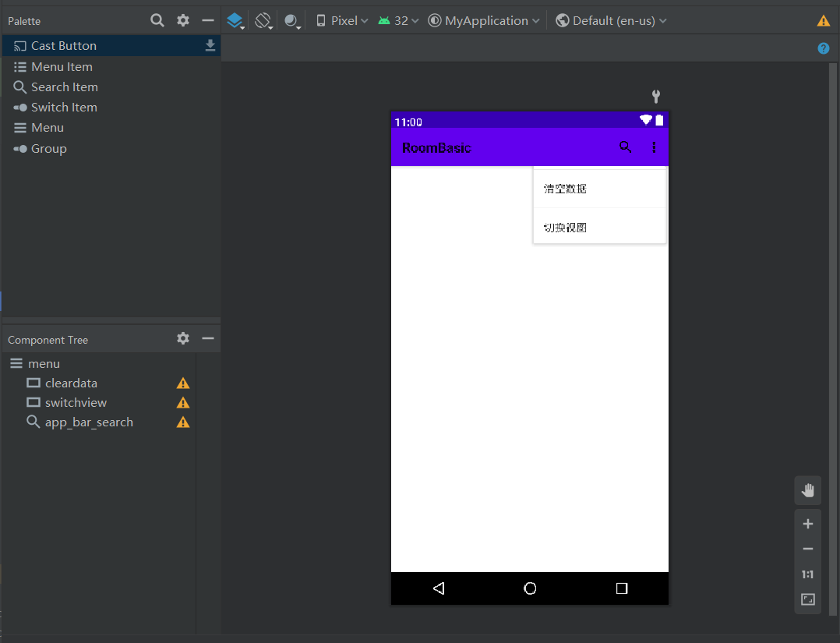Click the warning icon next to switchview
The width and height of the screenshot is (840, 643).
click(183, 402)
